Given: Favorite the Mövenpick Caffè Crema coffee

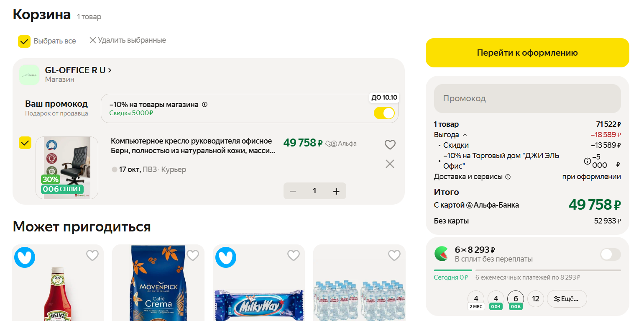Looking at the screenshot, I should 193,255.
